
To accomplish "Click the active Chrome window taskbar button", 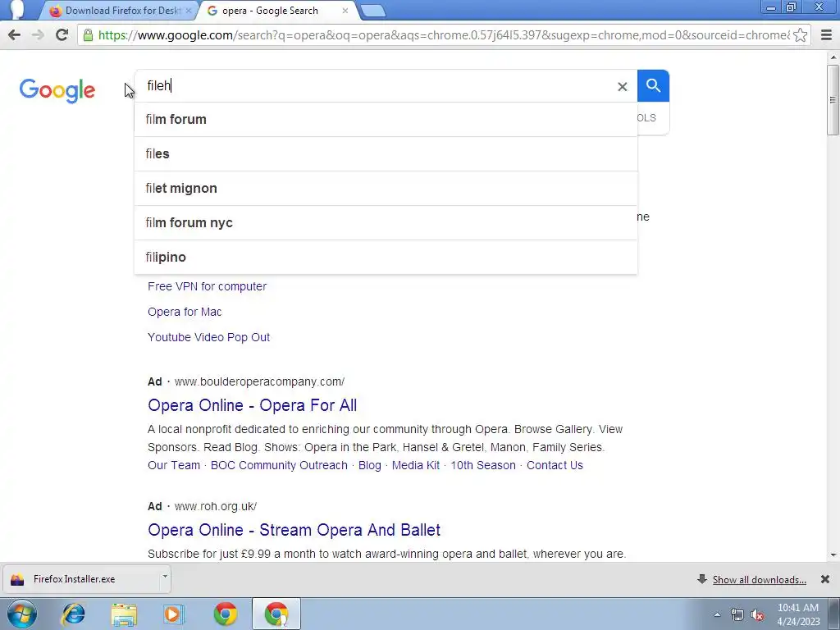I will pyautogui.click(x=276, y=614).
